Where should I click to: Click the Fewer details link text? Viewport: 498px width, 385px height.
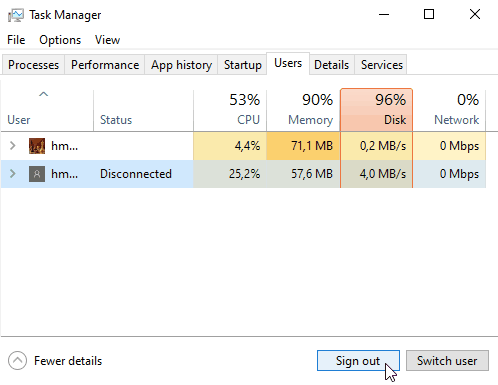click(68, 361)
